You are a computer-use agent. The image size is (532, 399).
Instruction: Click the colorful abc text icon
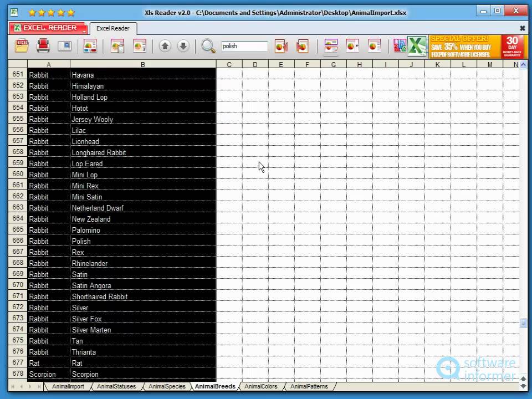400,46
